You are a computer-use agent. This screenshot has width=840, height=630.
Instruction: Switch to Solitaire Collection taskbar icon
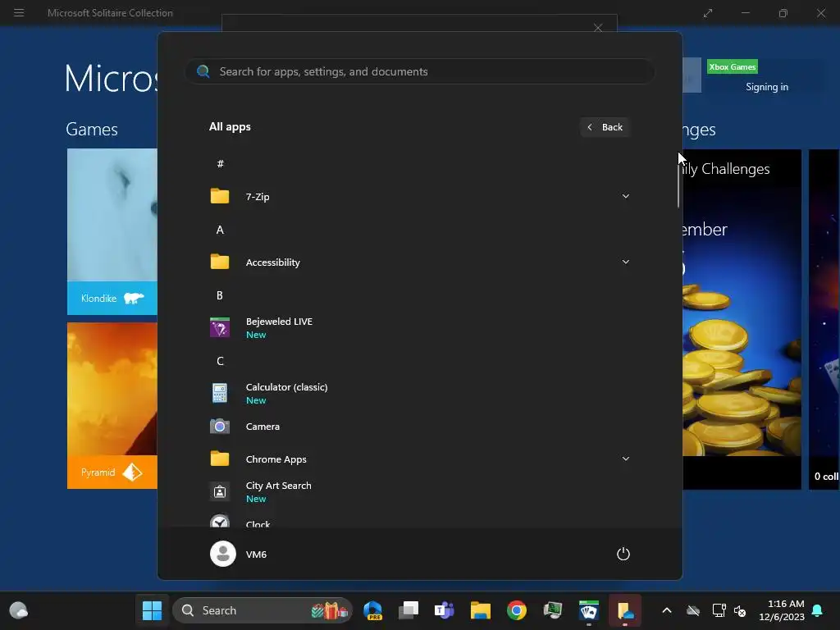click(x=589, y=610)
